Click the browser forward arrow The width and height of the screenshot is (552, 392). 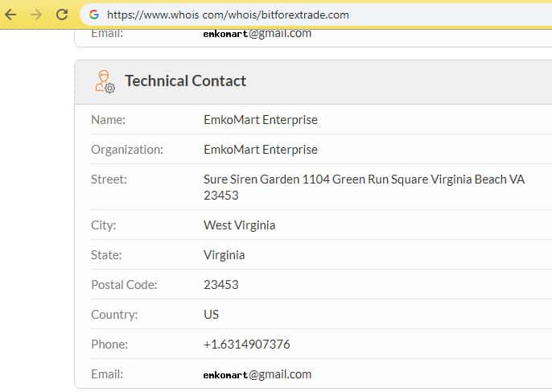coord(35,14)
